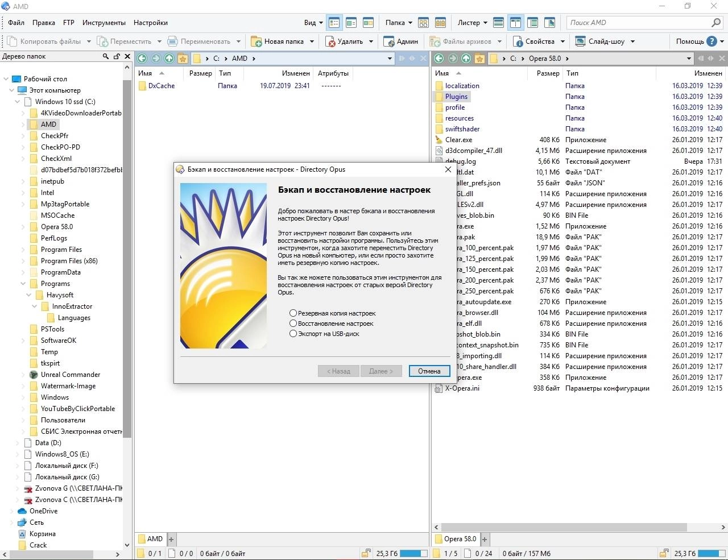Click the Свойства toolbar button
The width and height of the screenshot is (728, 560).
point(534,42)
